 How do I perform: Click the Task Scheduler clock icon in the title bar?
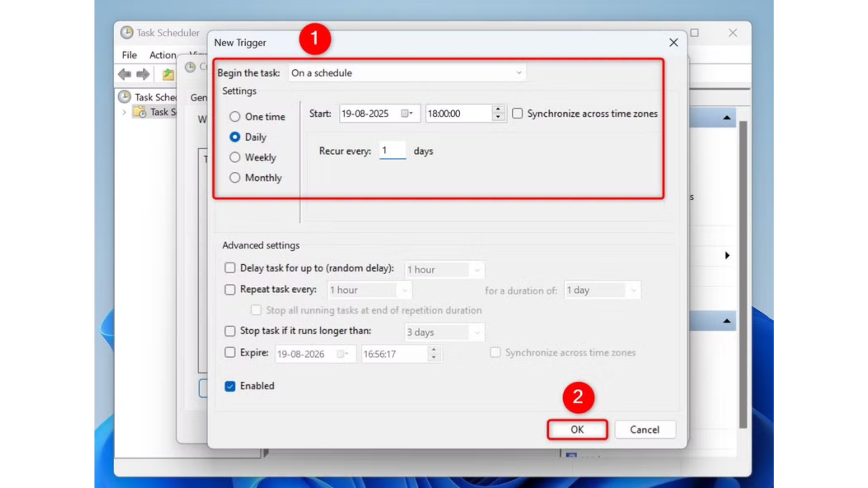[x=127, y=33]
